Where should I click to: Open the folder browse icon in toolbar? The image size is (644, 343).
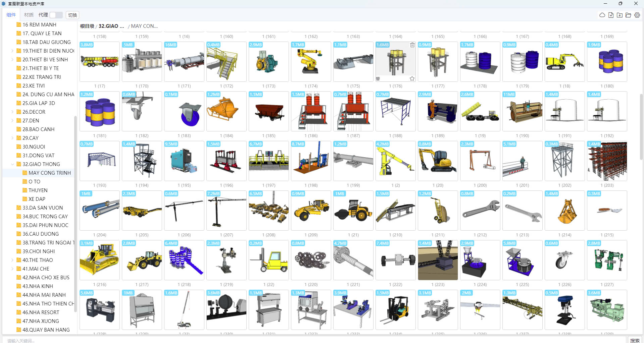click(628, 15)
